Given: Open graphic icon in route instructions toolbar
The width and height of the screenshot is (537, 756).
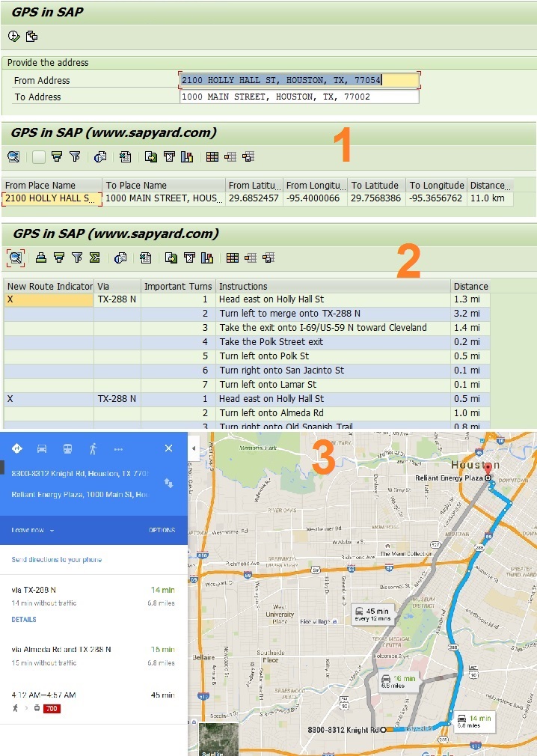Looking at the screenshot, I should click(207, 258).
